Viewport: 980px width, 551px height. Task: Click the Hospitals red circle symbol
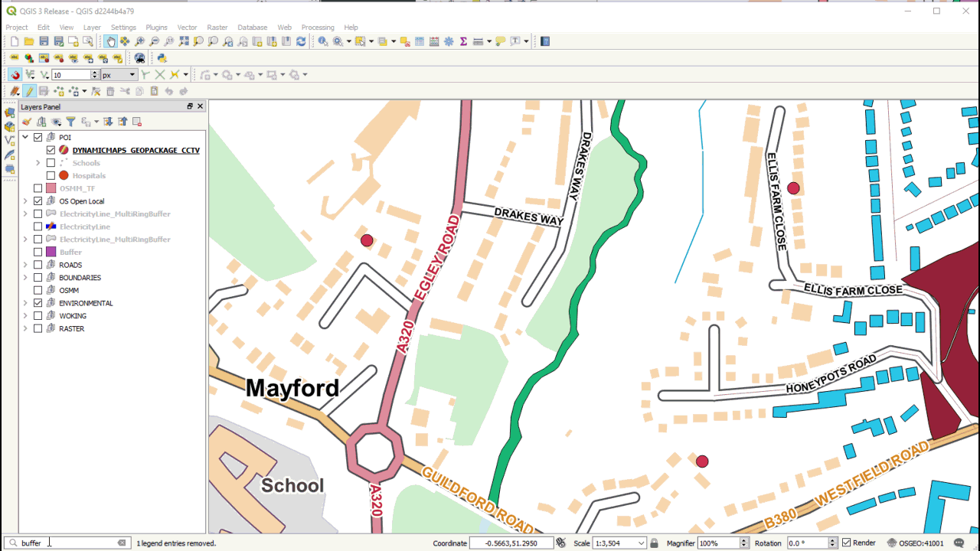(64, 176)
